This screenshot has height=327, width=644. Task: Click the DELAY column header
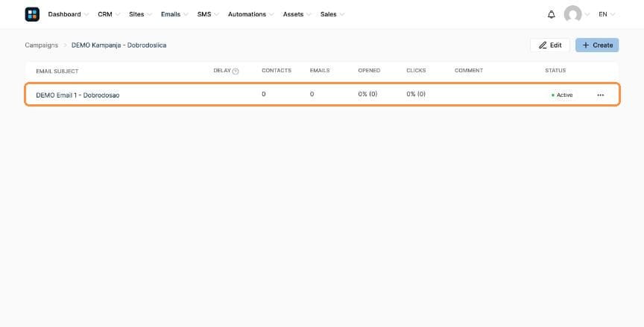222,71
